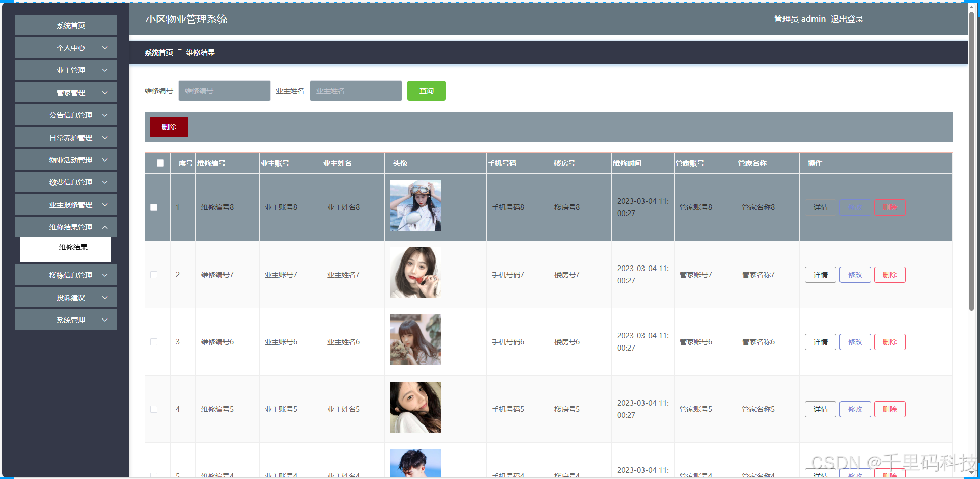Open the 投诉建议 sidebar menu
980x479 pixels.
[66, 298]
